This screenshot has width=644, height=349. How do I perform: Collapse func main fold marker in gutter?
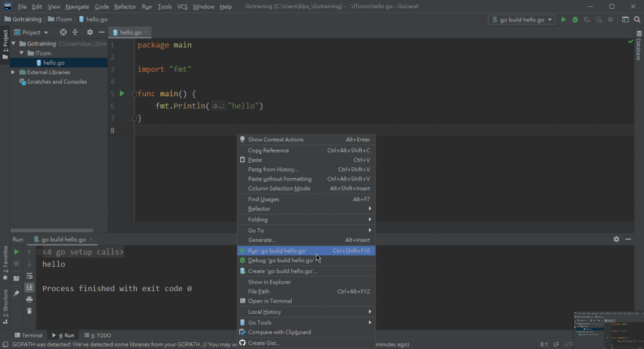pyautogui.click(x=135, y=94)
